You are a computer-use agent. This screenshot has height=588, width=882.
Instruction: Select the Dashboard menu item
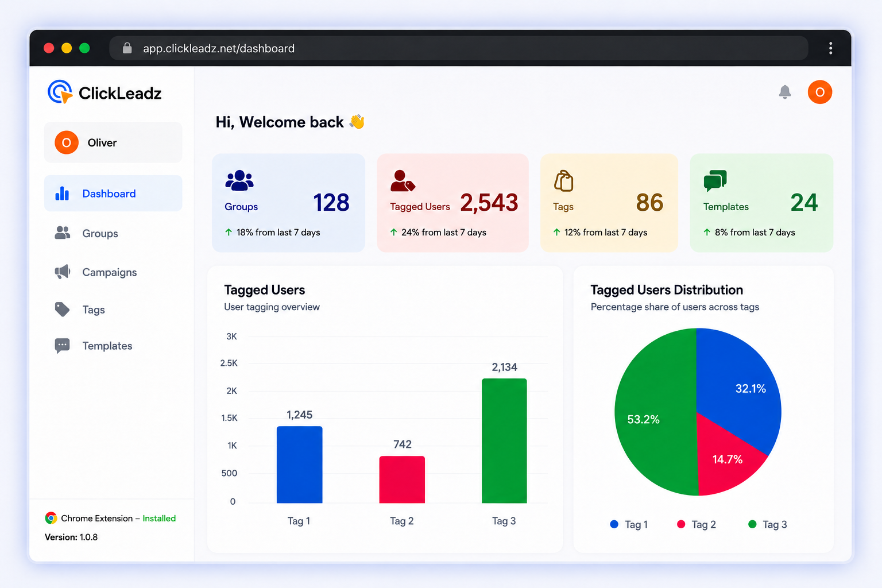113,194
